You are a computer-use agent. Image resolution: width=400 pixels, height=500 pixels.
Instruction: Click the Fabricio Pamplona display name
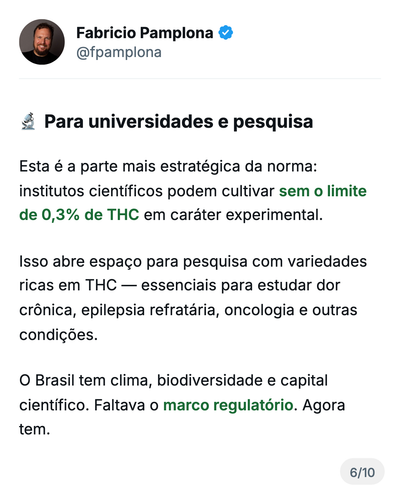point(145,33)
